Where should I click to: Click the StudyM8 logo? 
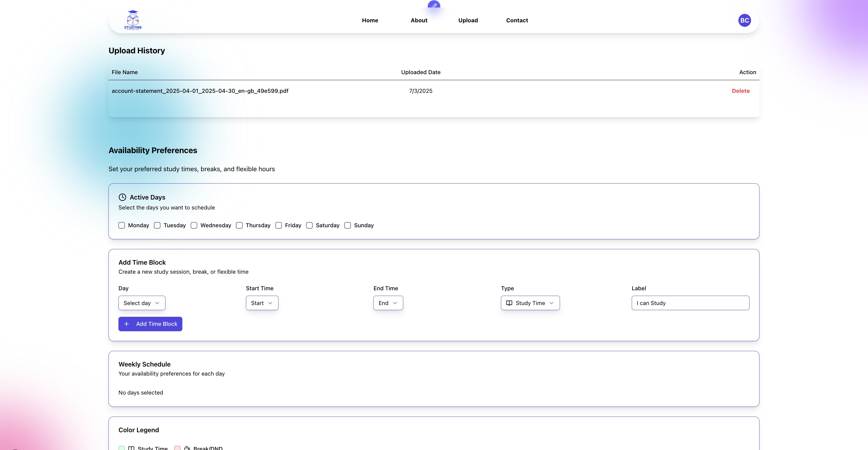133,20
